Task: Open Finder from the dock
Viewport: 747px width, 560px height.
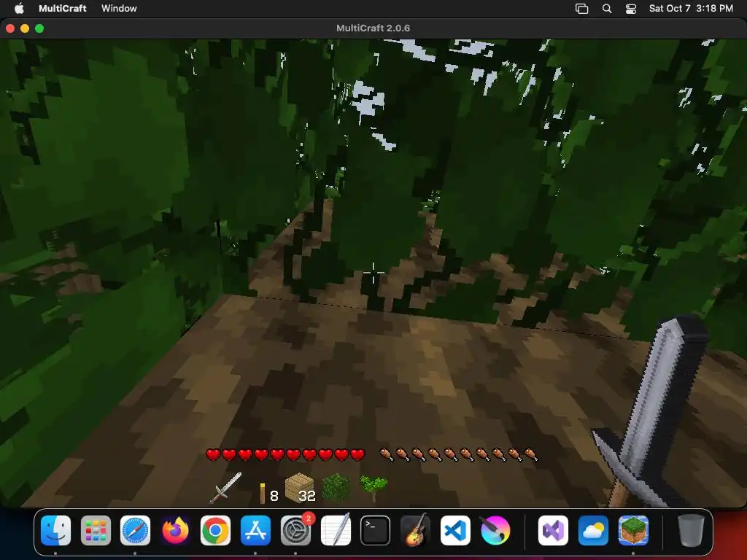Action: click(x=55, y=530)
